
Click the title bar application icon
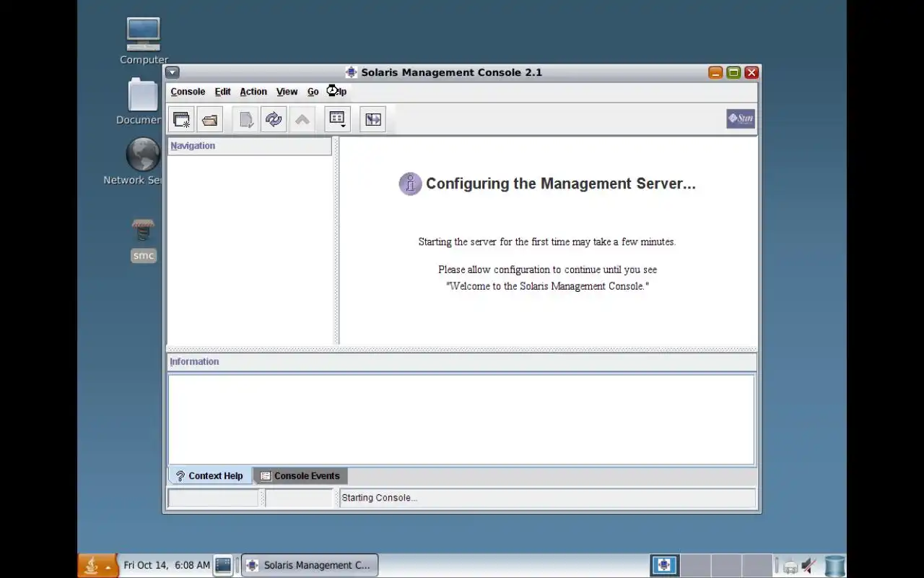(352, 72)
